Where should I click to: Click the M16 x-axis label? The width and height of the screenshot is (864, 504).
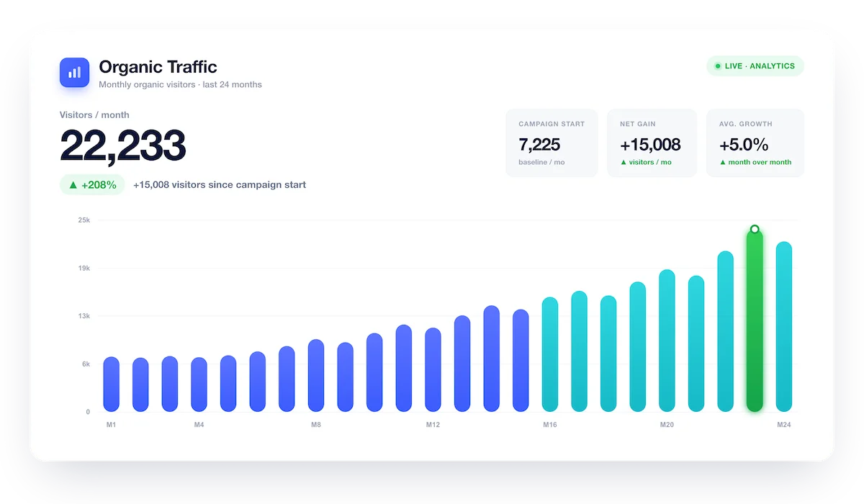pos(550,425)
